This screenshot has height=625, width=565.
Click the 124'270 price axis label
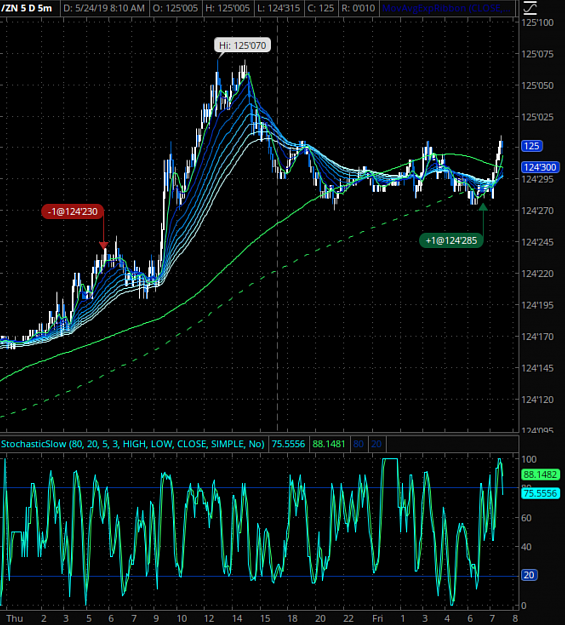point(538,211)
